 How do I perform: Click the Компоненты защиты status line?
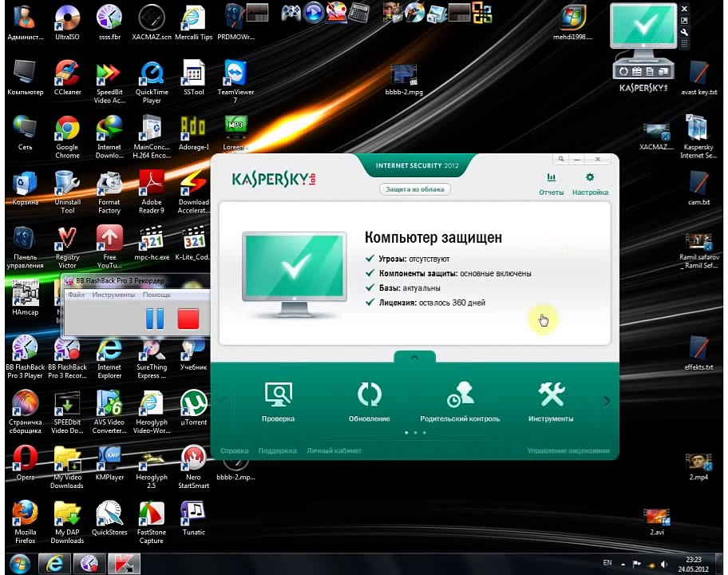449,274
